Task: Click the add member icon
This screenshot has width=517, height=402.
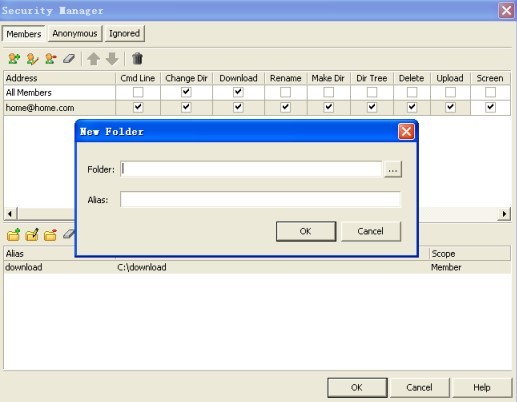Action: click(x=14, y=59)
